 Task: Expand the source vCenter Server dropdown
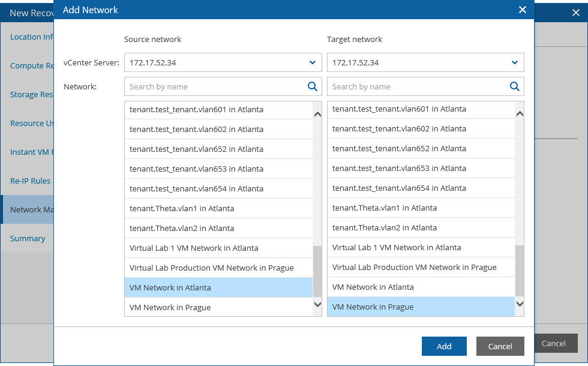point(312,62)
